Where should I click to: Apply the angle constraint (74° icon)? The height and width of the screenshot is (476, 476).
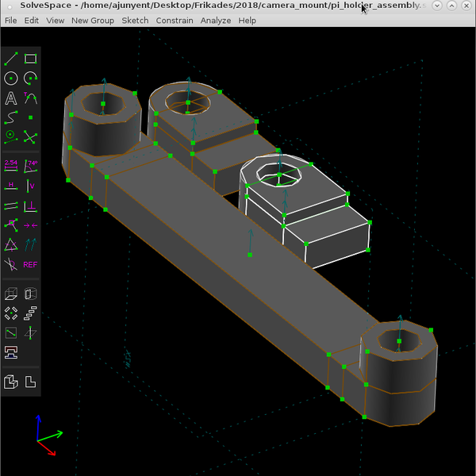point(30,165)
